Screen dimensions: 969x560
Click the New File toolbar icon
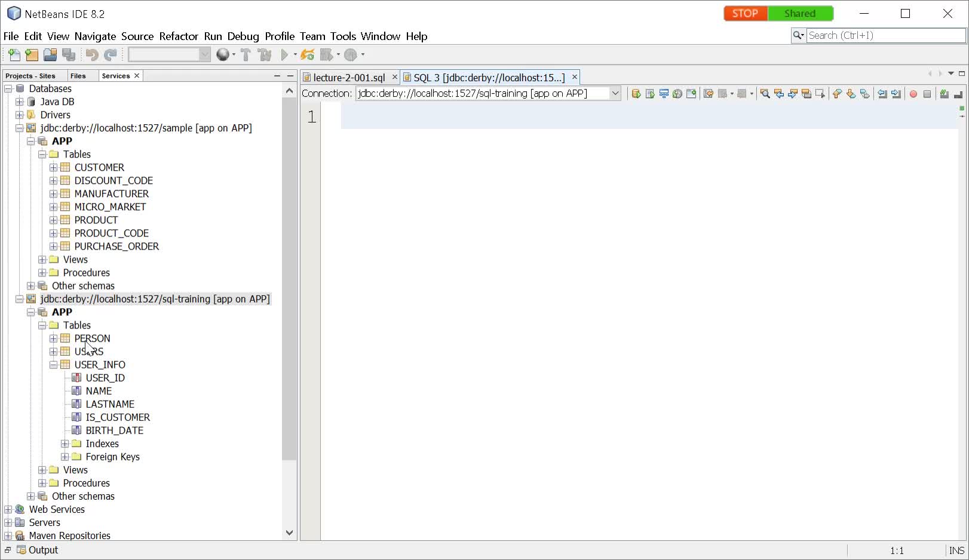coord(14,55)
